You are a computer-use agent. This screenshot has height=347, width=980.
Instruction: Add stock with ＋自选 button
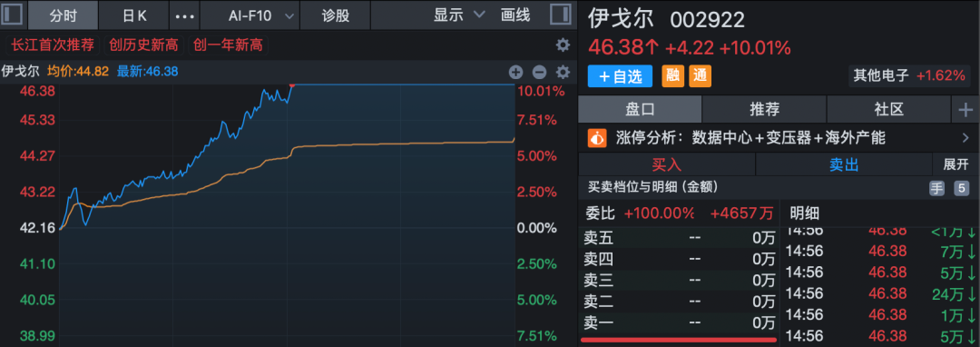click(x=620, y=76)
